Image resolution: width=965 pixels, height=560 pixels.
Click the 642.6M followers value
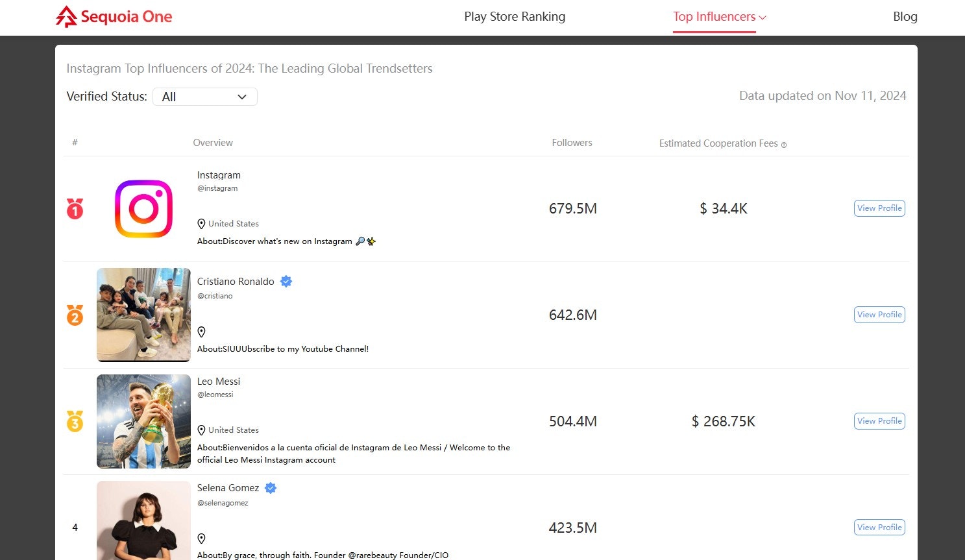click(x=573, y=315)
